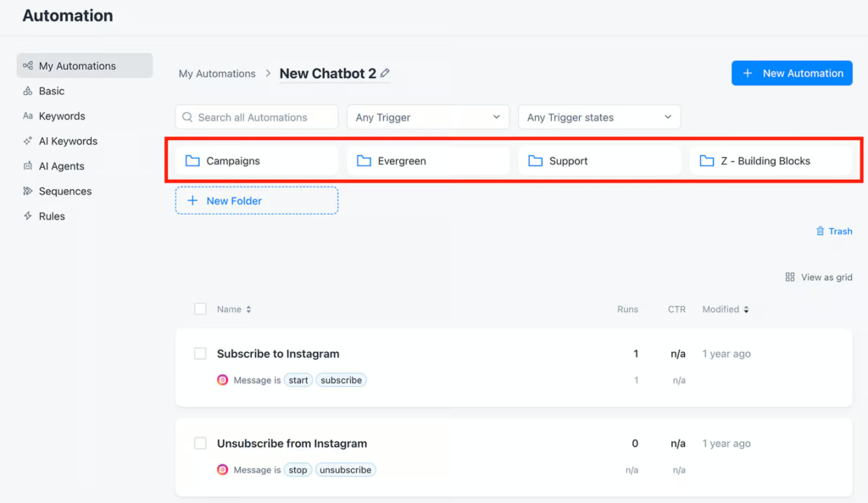Open the Trash via its trash can icon
Screen dimensions: 868x503
[x=821, y=231]
